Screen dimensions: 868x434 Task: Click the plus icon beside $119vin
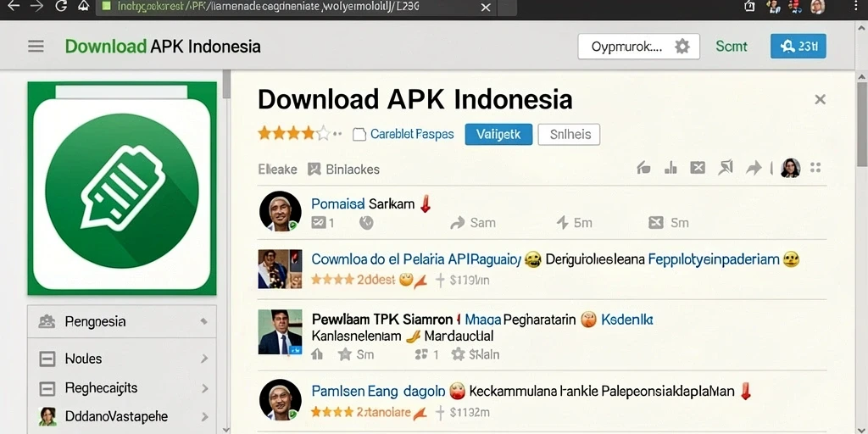tap(440, 280)
